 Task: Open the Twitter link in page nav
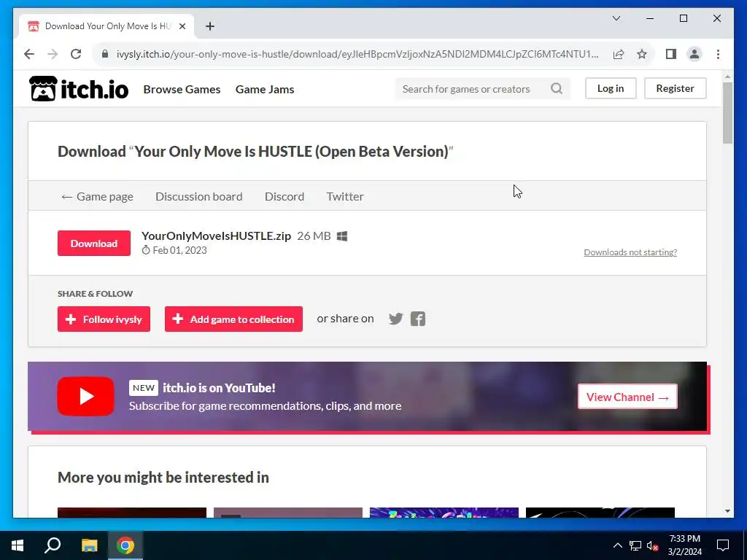click(x=345, y=196)
